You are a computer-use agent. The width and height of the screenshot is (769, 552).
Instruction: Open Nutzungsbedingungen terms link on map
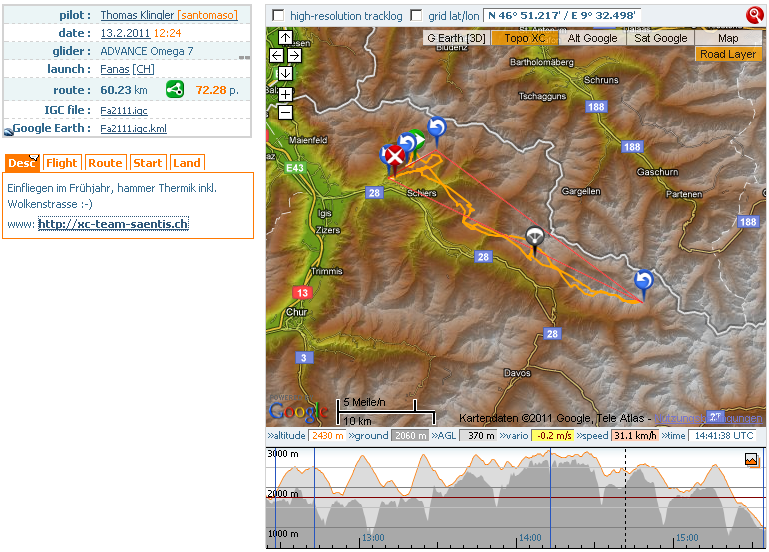(x=708, y=419)
